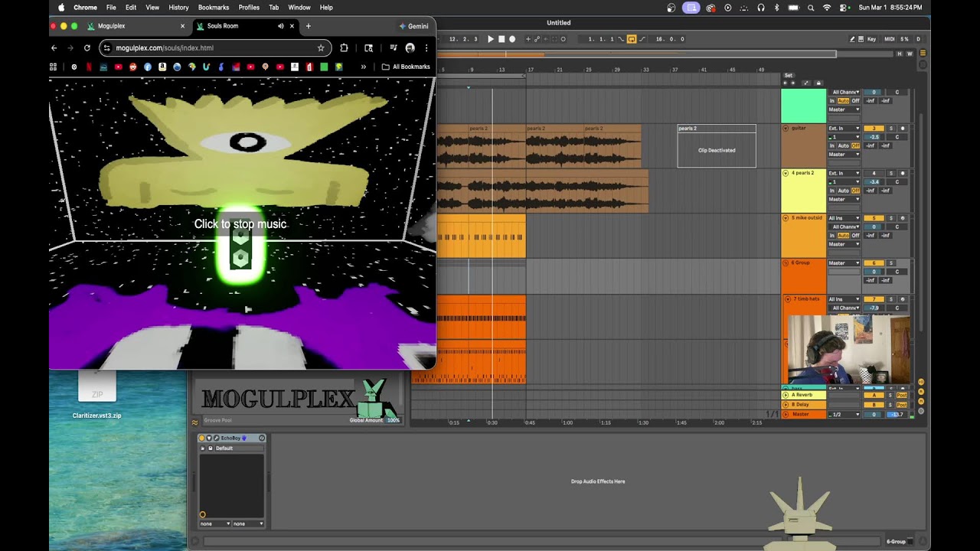Click Ableton's stop transport button
The image size is (980, 551).
501,39
